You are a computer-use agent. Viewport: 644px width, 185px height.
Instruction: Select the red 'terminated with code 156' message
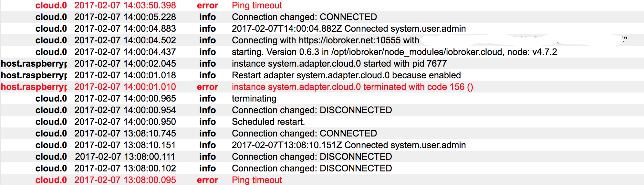(352, 87)
